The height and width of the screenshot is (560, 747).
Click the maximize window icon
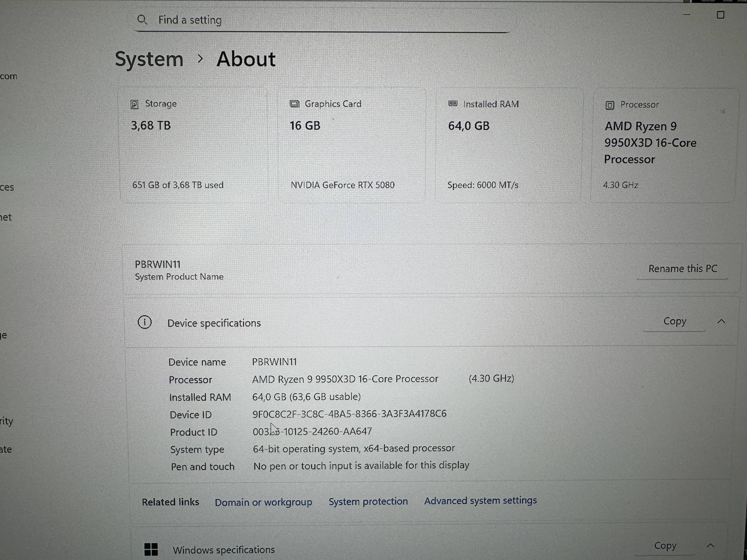pos(720,15)
